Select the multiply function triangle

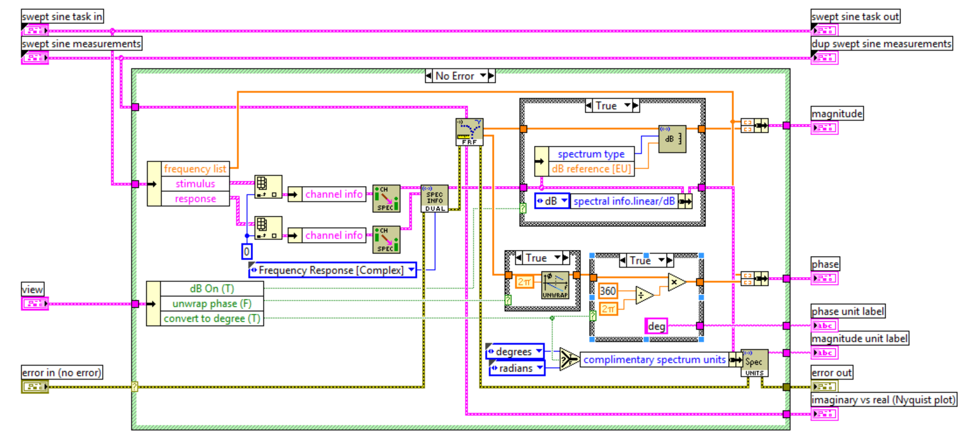(x=676, y=282)
